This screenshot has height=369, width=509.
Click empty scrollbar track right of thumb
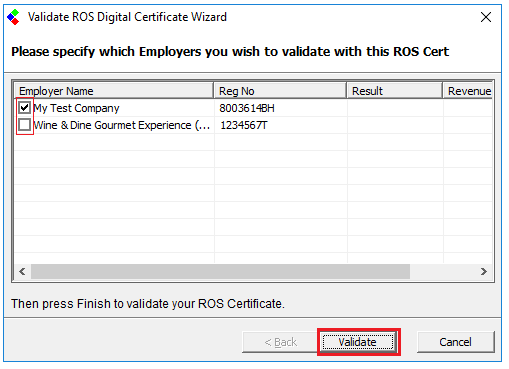coord(443,271)
